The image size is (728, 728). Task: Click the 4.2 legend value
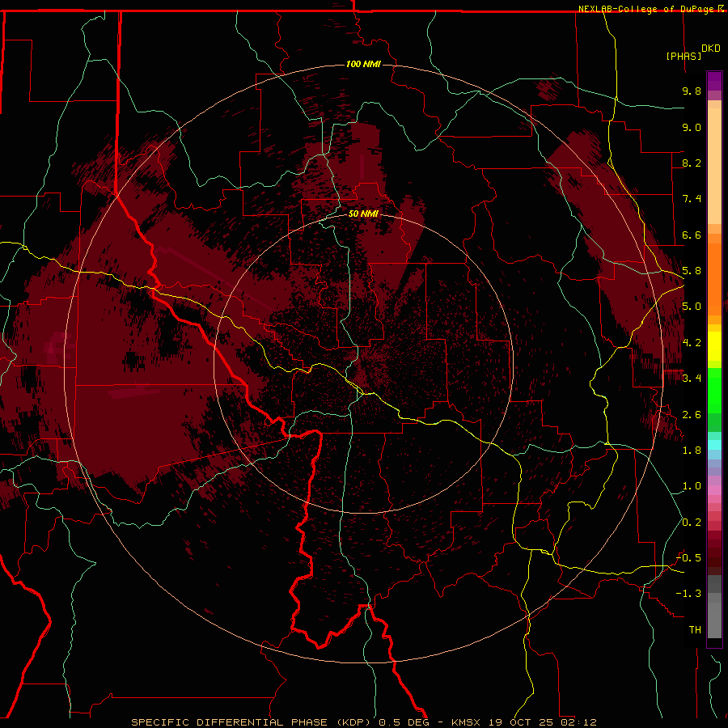tap(692, 343)
